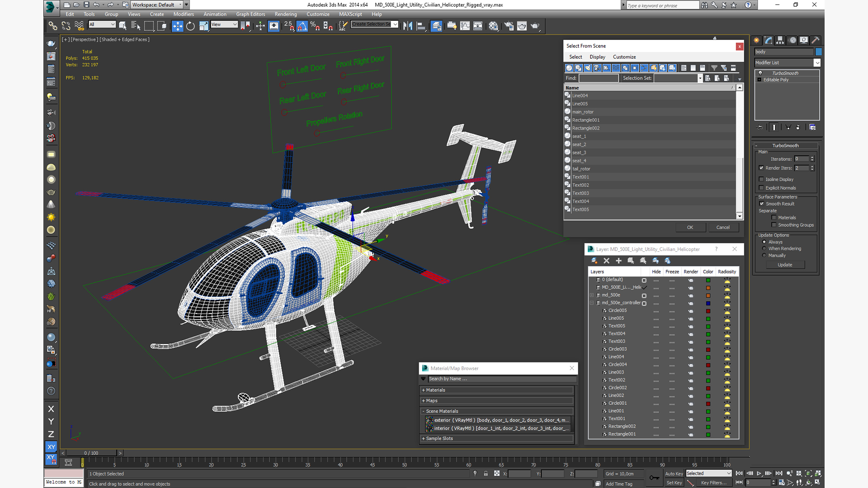Open the Material Editor from main toolbar

click(493, 26)
